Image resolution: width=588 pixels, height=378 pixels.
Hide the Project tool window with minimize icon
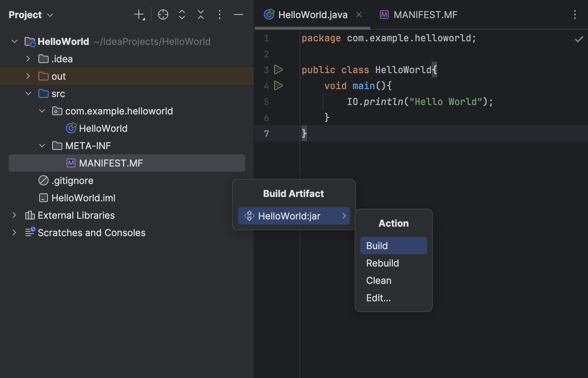[x=238, y=14]
